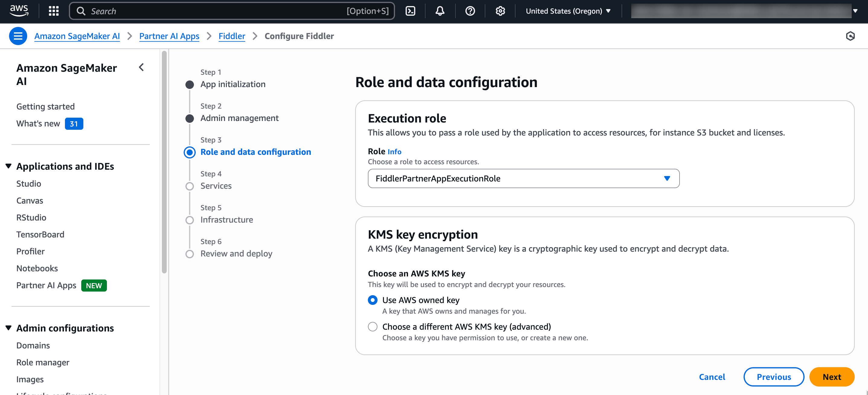
Task: Open Partner AI Apps from the sidebar
Action: click(x=46, y=285)
